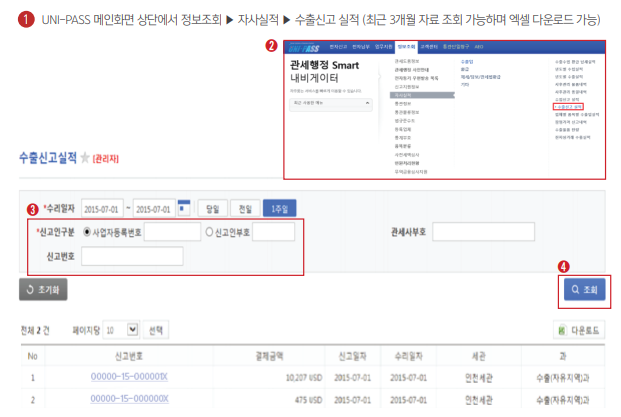This screenshot has width=621, height=417.
Task: Select 자사실적 in the navigation menu
Action: tap(402, 95)
